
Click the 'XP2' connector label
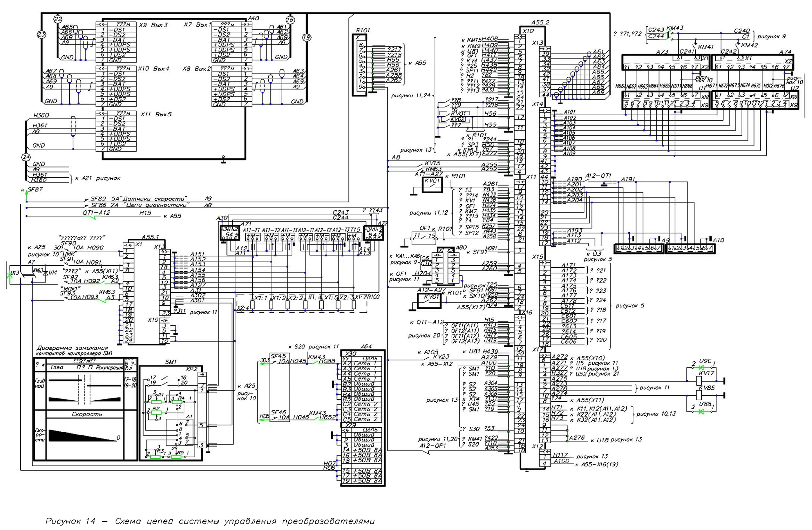pyautogui.click(x=192, y=369)
